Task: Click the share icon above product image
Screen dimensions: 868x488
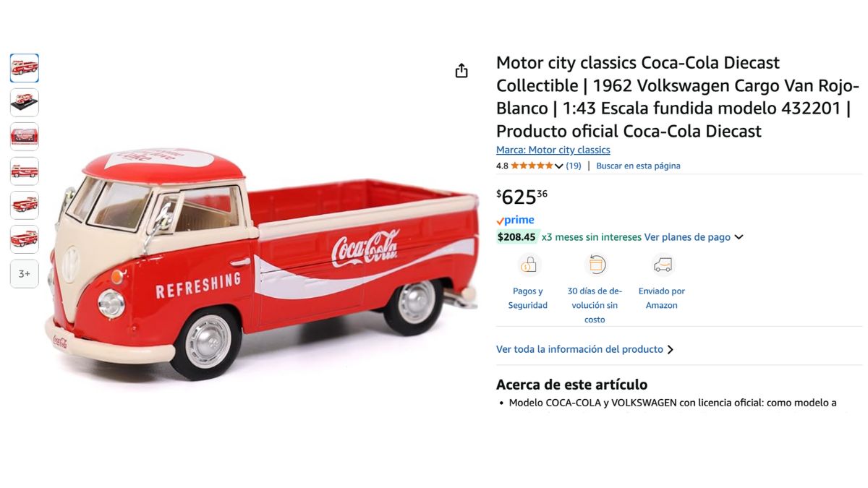Action: tap(461, 71)
